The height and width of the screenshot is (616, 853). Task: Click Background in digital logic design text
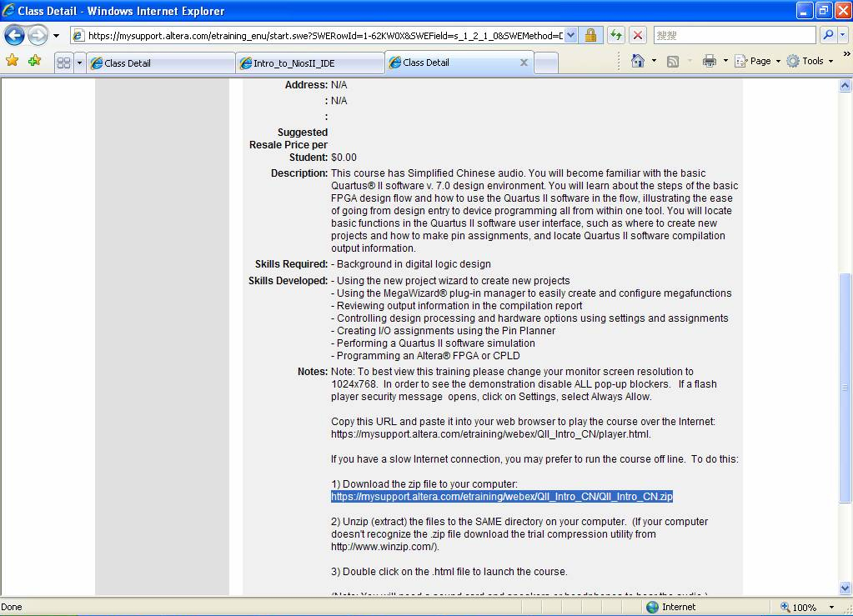tap(414, 263)
